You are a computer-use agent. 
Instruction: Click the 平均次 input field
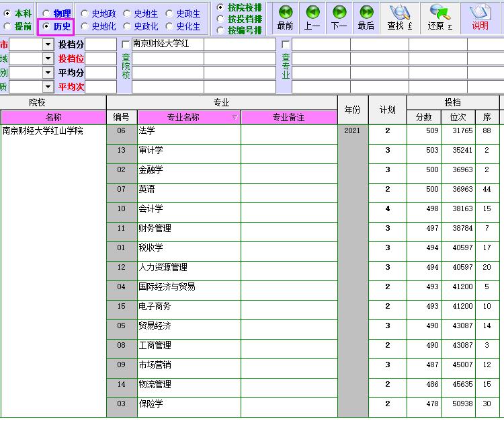tap(101, 87)
